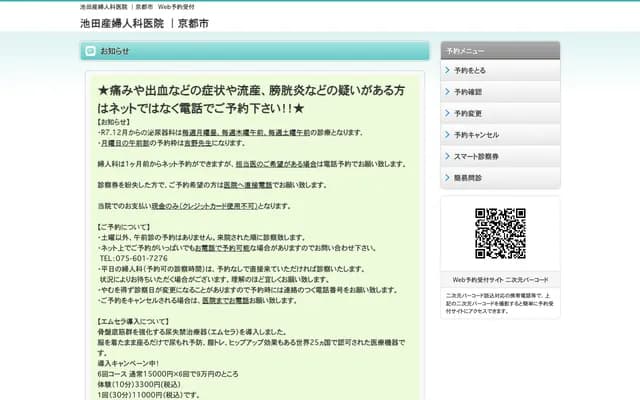640x400 pixels.
Task: Click the arrow icon next to 予約変更
Action: click(446, 113)
